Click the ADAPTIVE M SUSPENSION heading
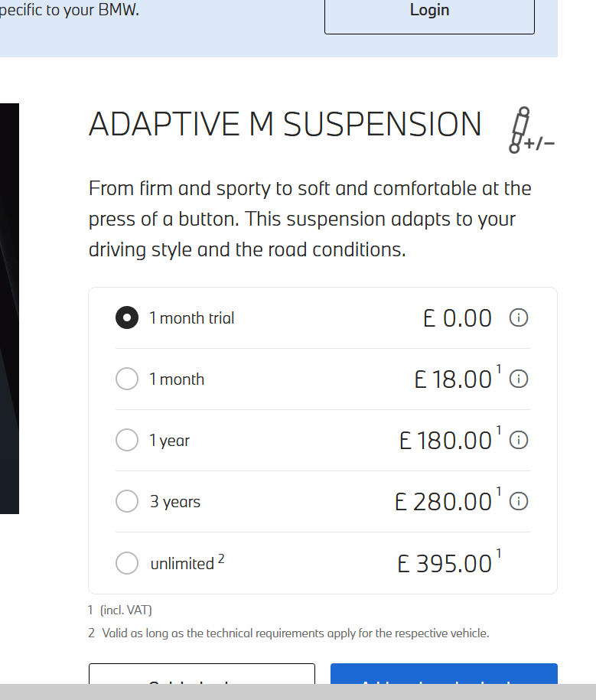The image size is (596, 700). pos(285,125)
